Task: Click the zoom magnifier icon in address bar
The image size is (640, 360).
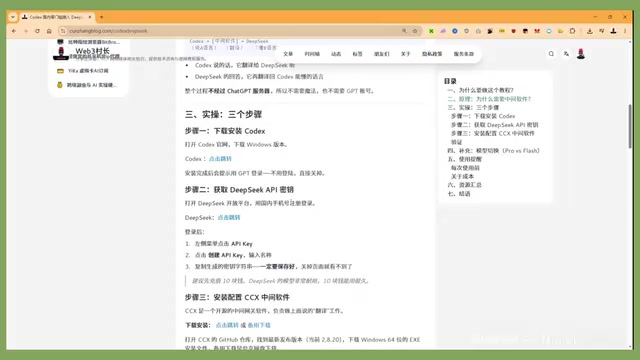Action: [x=404, y=31]
